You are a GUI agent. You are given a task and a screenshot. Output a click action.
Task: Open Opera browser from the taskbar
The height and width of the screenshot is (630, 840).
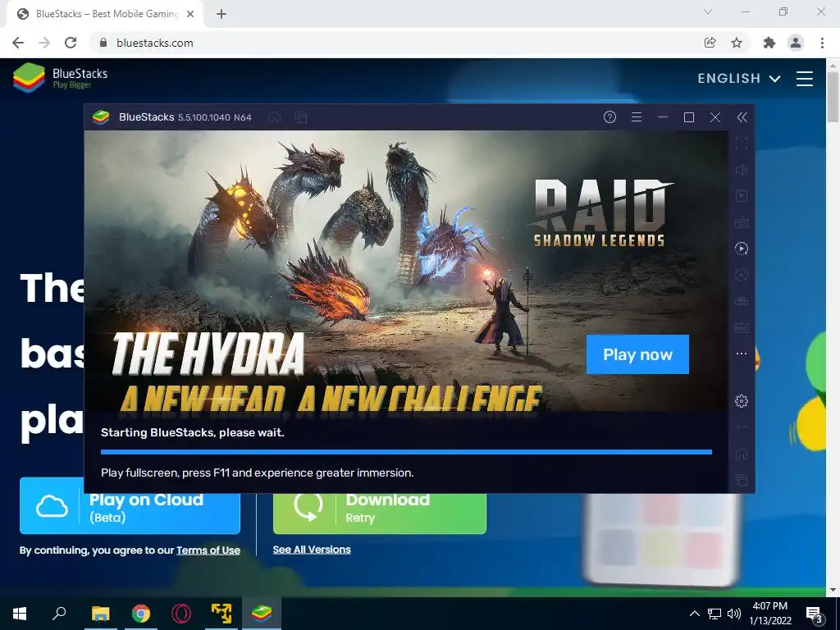point(181,614)
